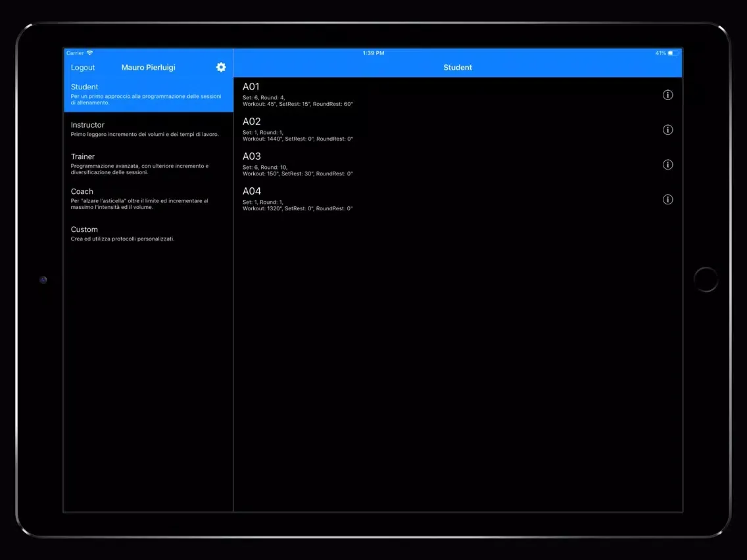Show info for protocol A01

[667, 95]
